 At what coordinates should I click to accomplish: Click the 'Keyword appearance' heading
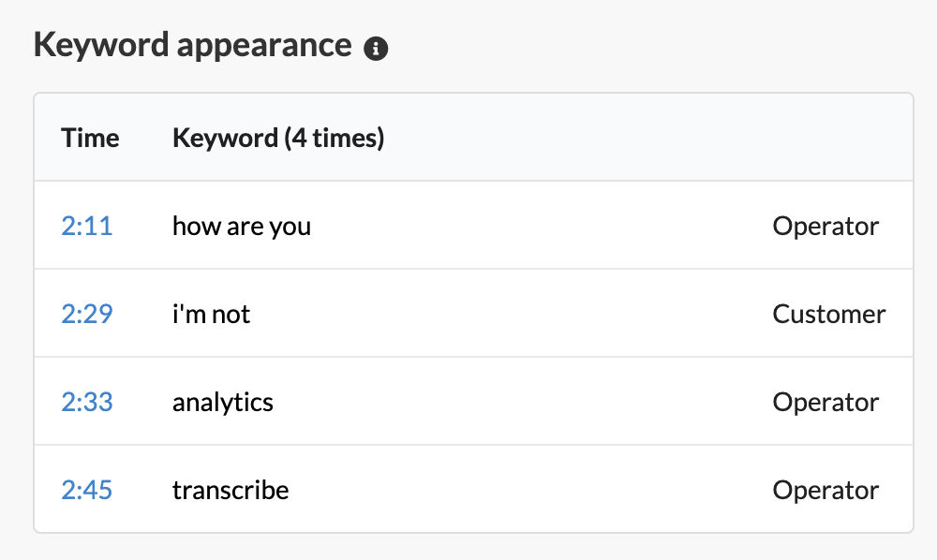pos(192,45)
